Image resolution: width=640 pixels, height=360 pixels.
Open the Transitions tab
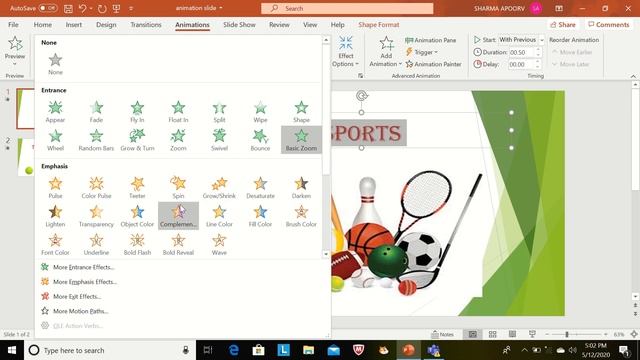tap(146, 24)
